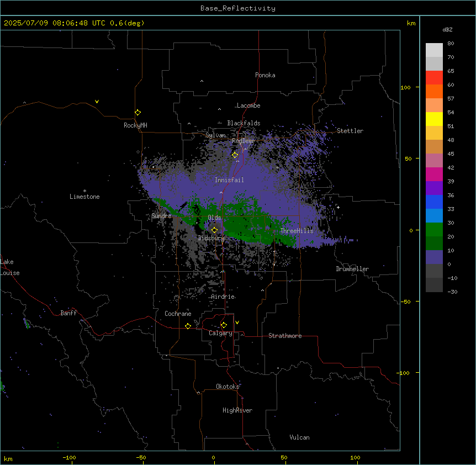
Task: Click the yellow v marker east of Calgary
Action: [237, 323]
